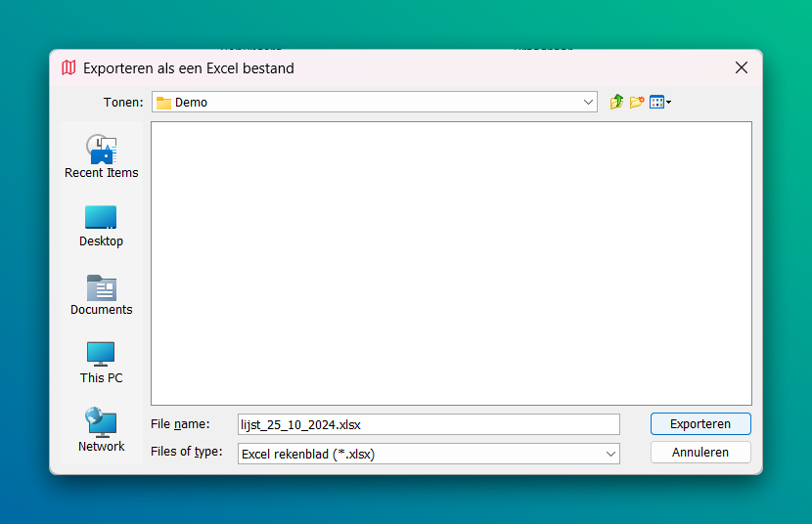Click the red map icon in title bar
Image resolution: width=812 pixels, height=524 pixels.
[x=68, y=68]
